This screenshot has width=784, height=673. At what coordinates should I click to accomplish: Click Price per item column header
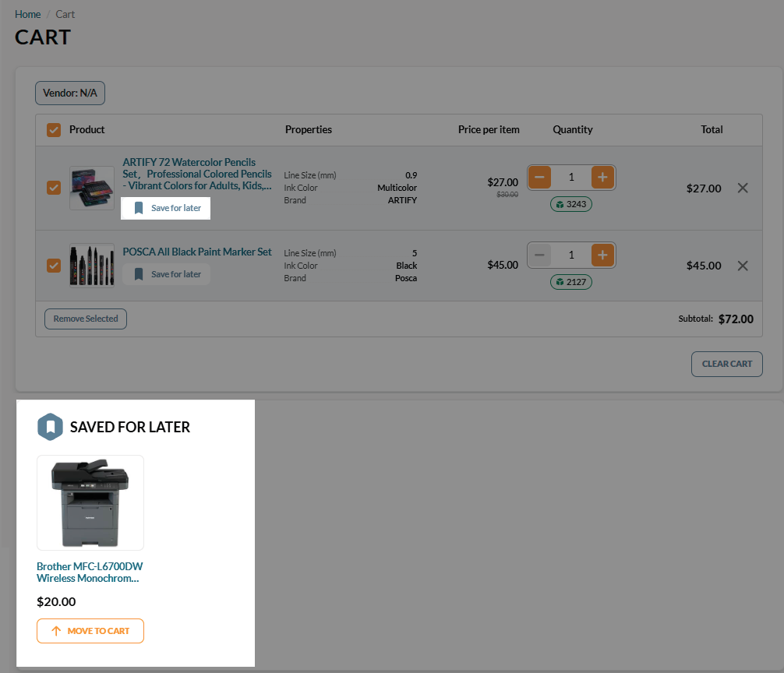[489, 130]
